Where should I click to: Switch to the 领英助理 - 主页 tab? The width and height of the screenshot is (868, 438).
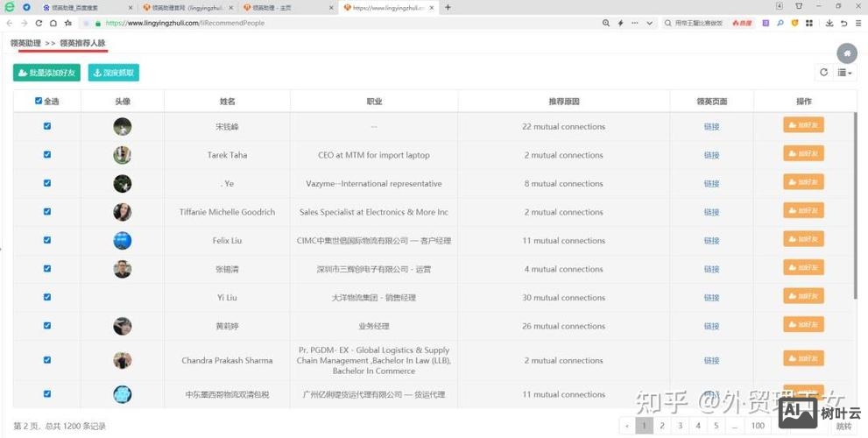pos(288,8)
